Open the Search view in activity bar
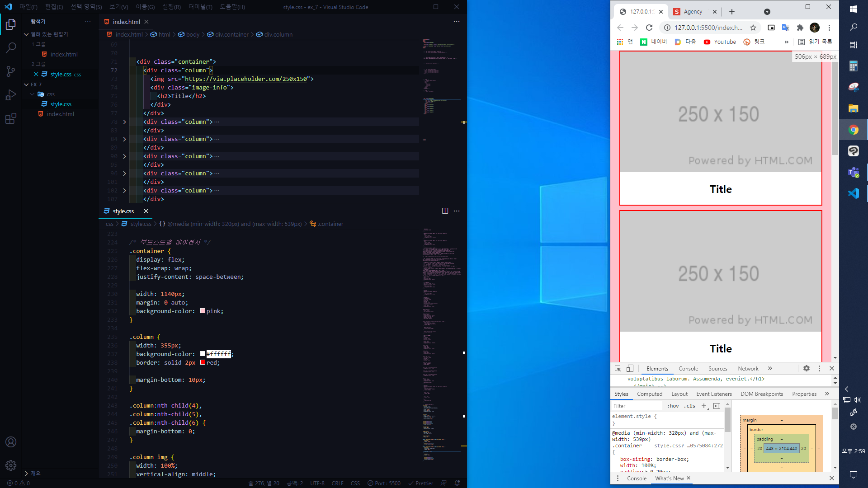The width and height of the screenshot is (868, 488). point(11,47)
